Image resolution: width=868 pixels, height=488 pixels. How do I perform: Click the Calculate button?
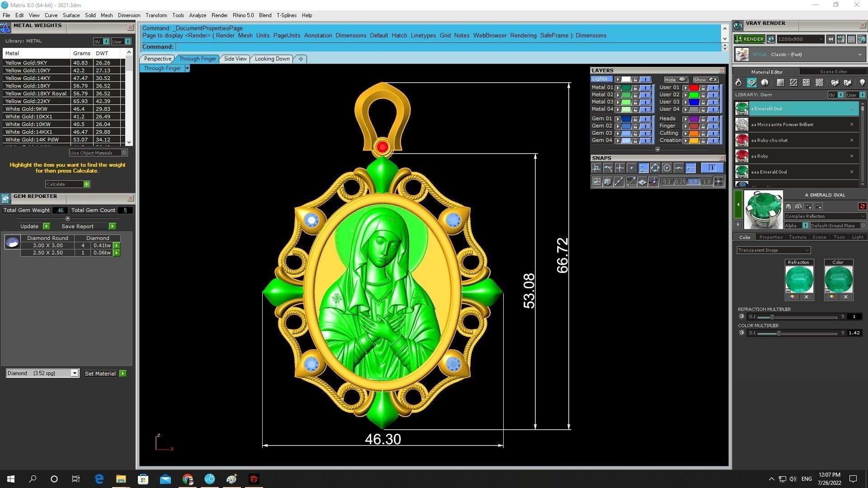click(67, 184)
